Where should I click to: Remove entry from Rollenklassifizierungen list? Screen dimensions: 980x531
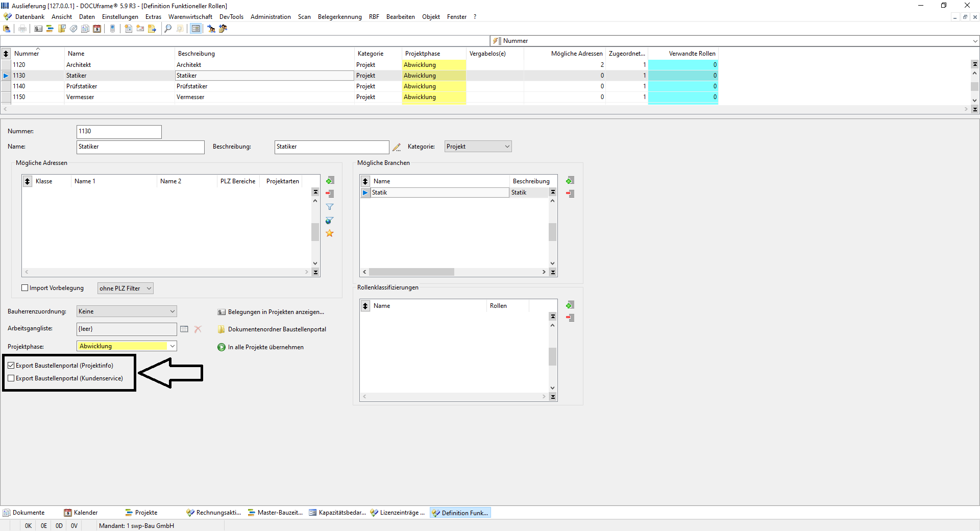pyautogui.click(x=570, y=318)
